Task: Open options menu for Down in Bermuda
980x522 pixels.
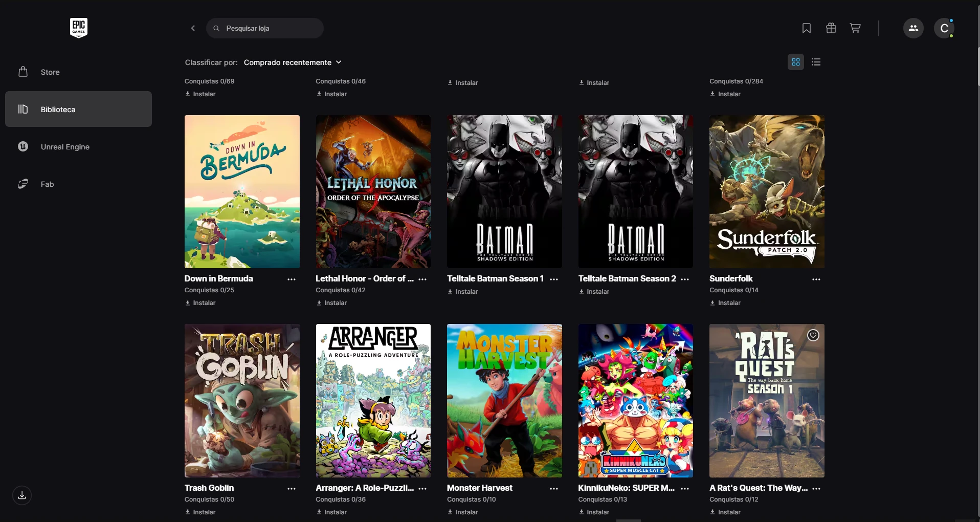Action: tap(292, 279)
